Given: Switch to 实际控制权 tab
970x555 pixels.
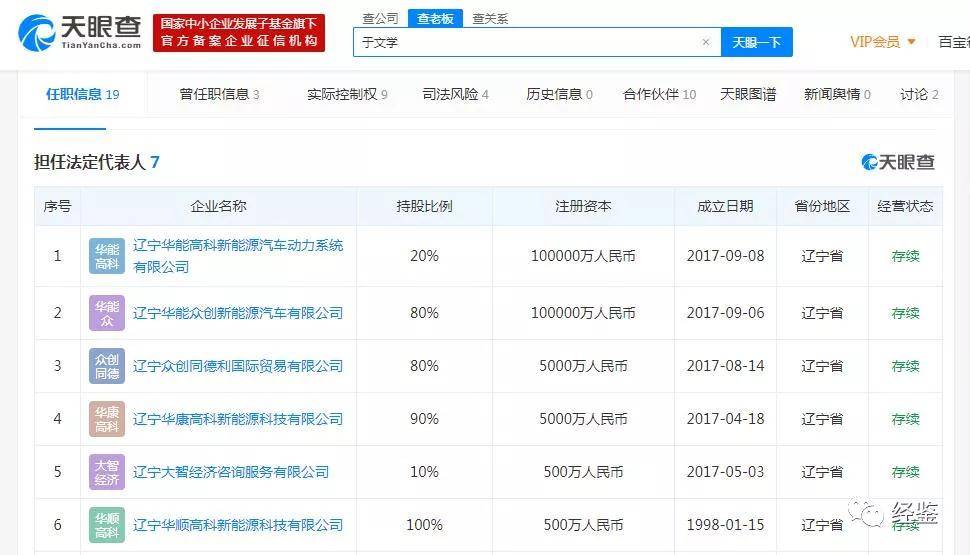Looking at the screenshot, I should (x=347, y=94).
